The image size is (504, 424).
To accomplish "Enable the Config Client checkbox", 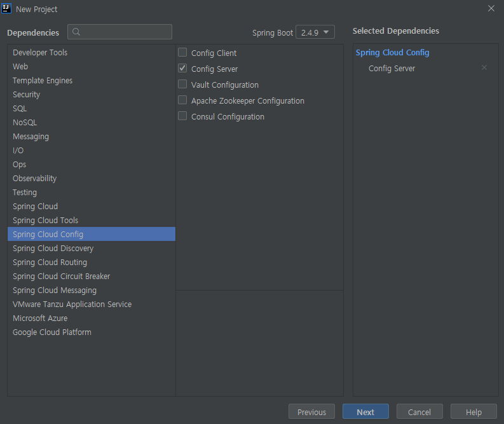I will click(x=182, y=52).
